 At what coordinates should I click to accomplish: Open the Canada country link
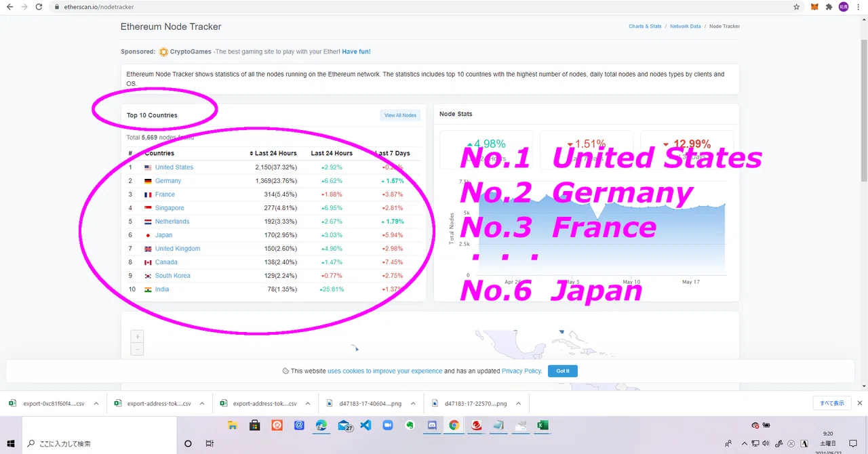[x=166, y=262]
